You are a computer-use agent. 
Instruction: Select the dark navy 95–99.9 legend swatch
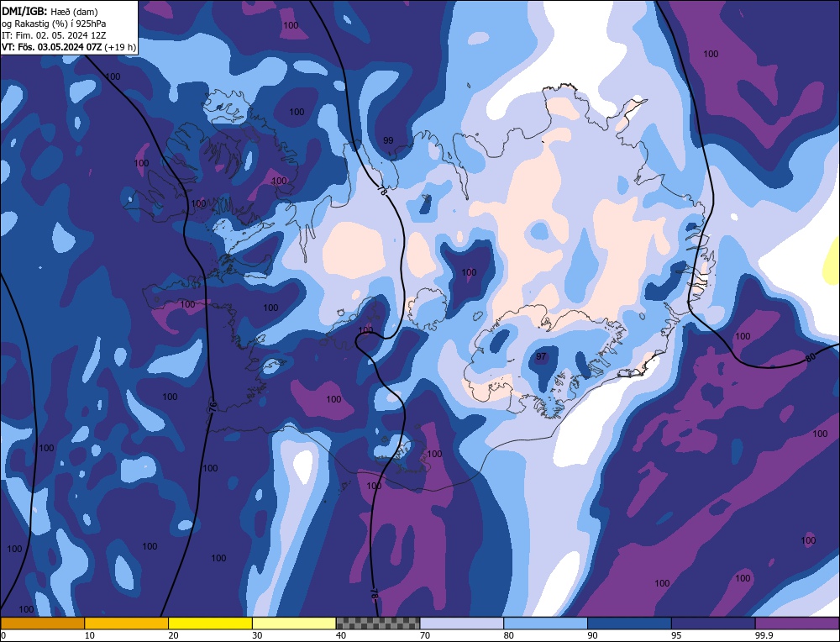[713, 624]
